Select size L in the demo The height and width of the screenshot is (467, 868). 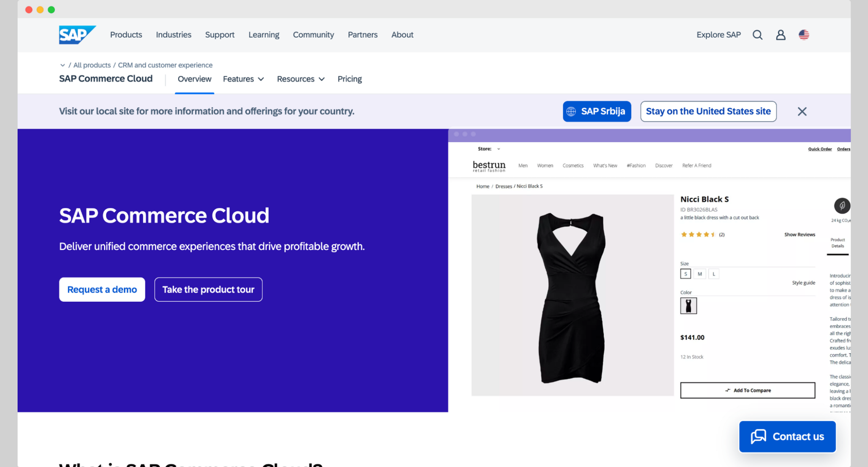[x=714, y=274]
